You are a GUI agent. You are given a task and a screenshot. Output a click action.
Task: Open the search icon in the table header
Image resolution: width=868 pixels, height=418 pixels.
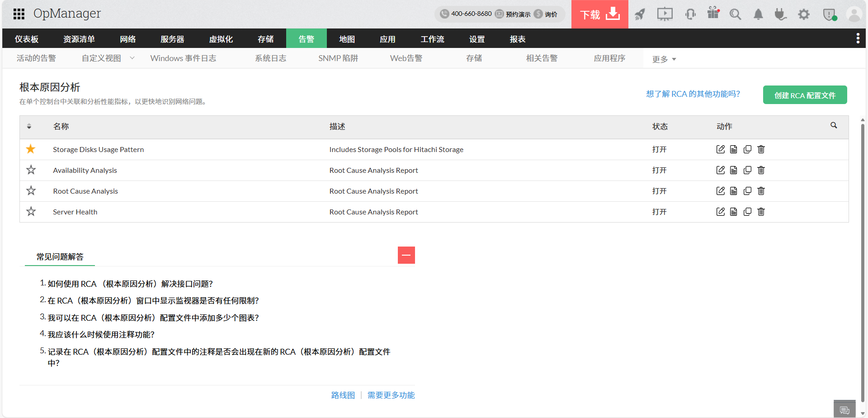point(834,125)
